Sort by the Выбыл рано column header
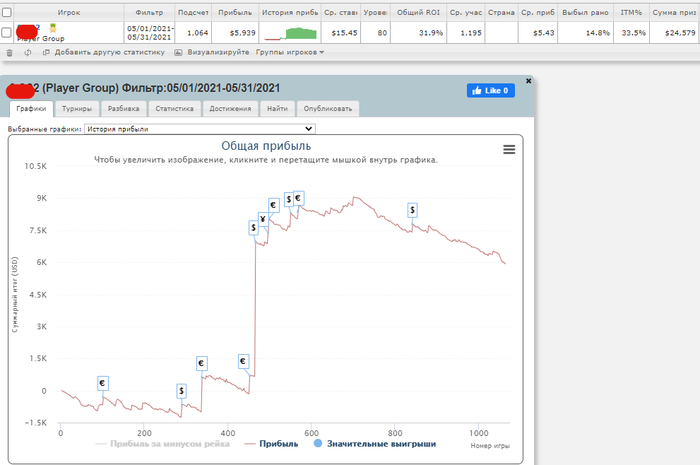The width and height of the screenshot is (700, 465). coord(585,12)
